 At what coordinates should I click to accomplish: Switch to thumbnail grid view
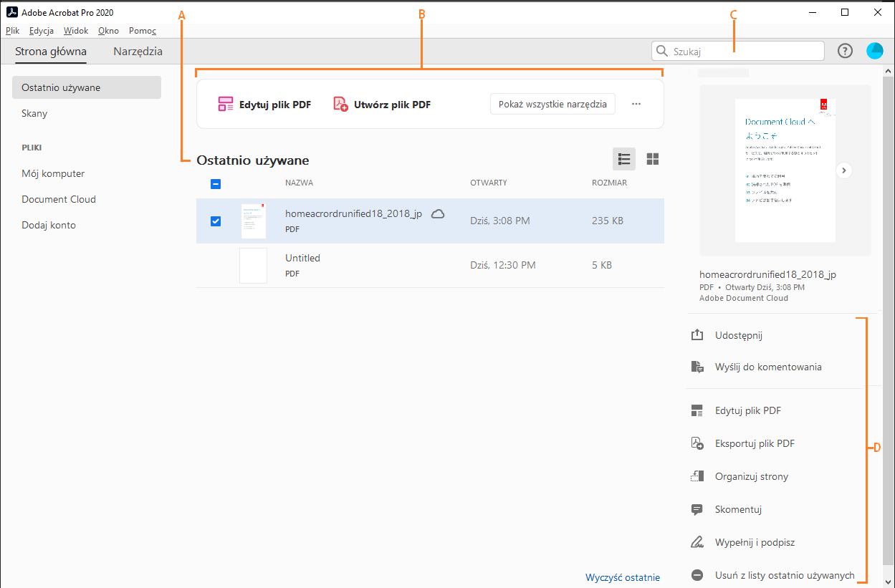[653, 159]
